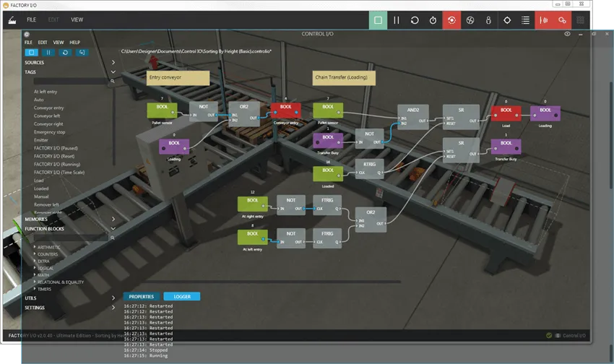Image resolution: width=614 pixels, height=364 pixels.
Task: Click the greyed grid icon in toolbar
Action: pos(580,20)
